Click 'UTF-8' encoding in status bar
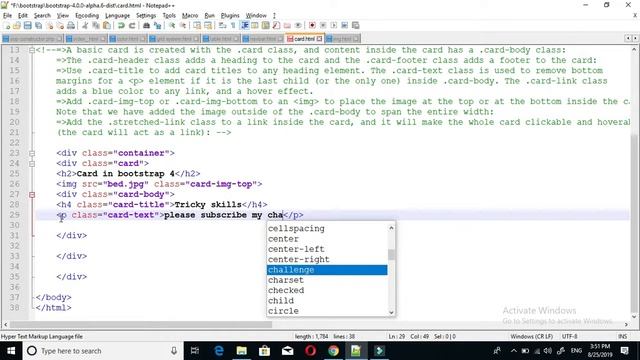 coord(569,337)
